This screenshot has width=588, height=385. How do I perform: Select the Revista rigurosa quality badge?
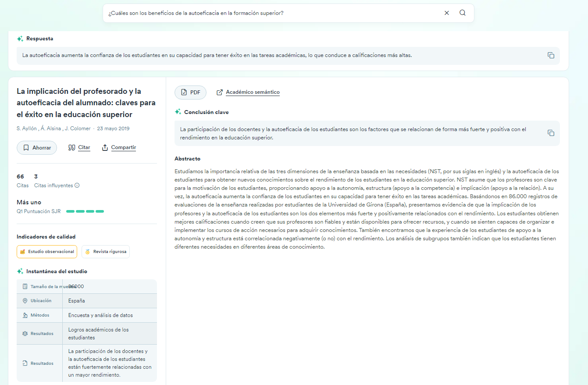point(106,252)
